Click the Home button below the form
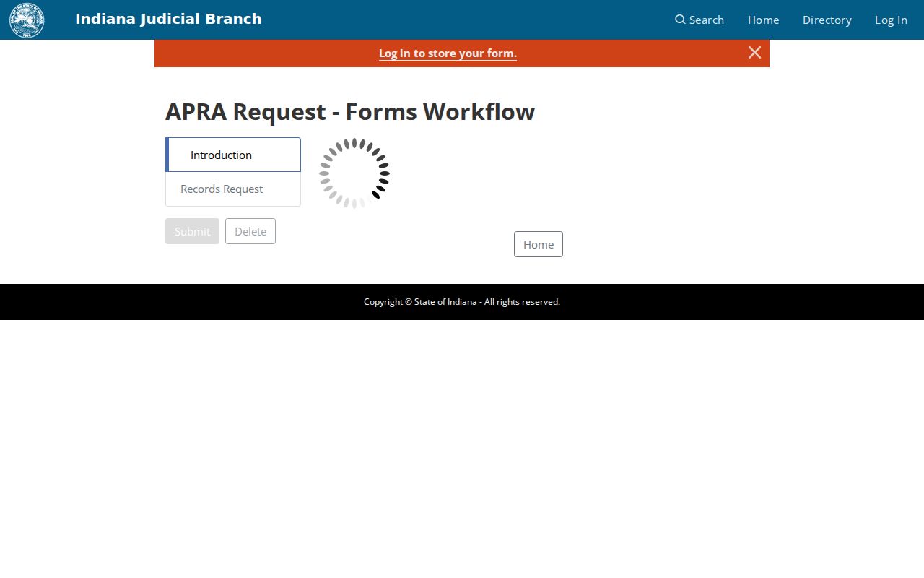The width and height of the screenshot is (924, 578). tap(539, 244)
